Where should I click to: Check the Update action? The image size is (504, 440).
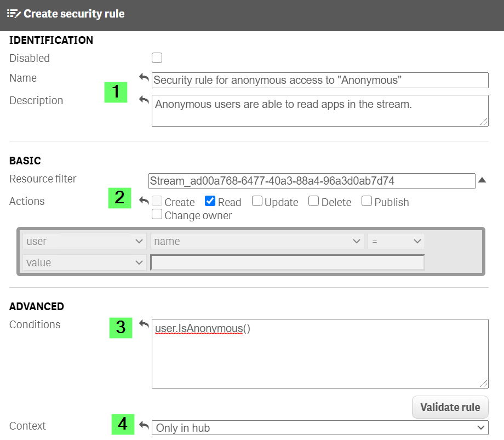point(257,201)
